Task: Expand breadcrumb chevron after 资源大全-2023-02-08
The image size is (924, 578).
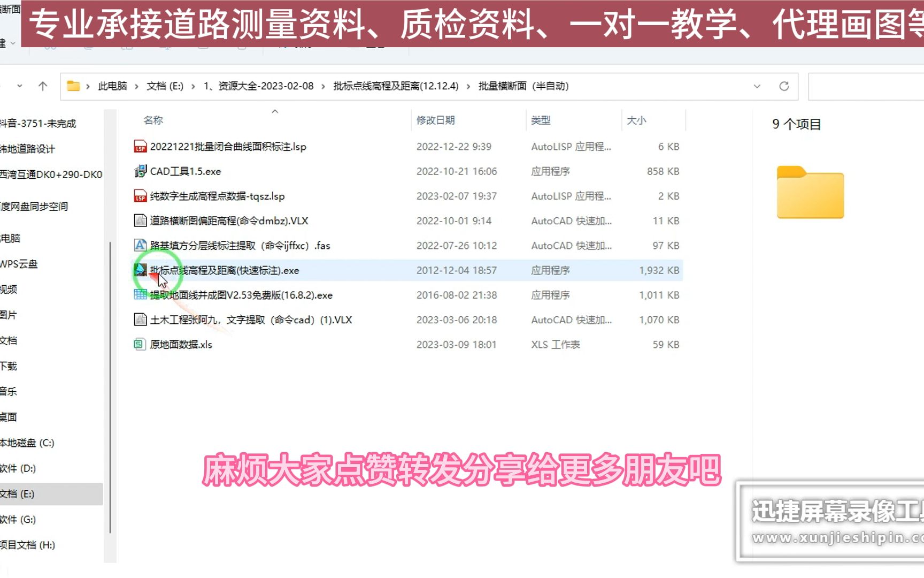Action: 324,86
